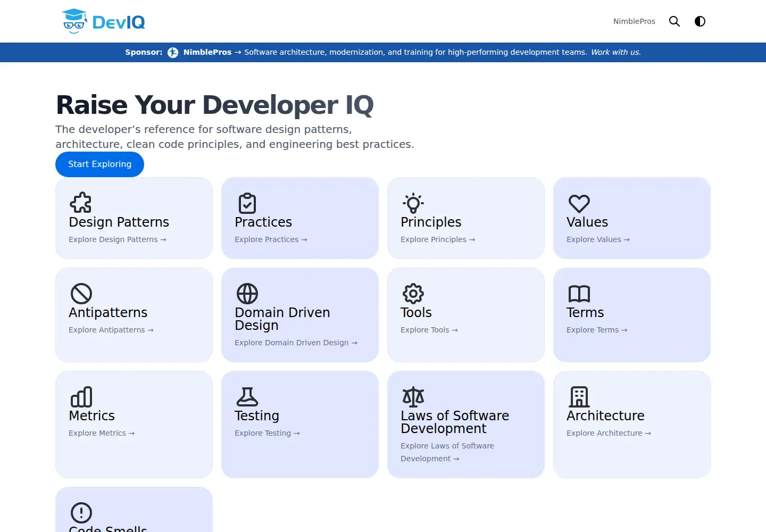Select the Architecture card heading
766x532 pixels.
[x=605, y=415]
